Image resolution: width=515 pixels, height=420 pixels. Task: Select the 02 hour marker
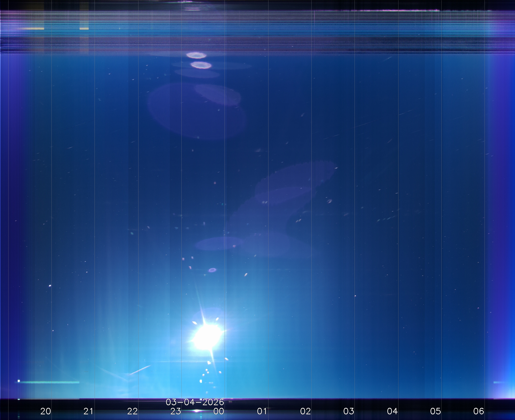305,411
